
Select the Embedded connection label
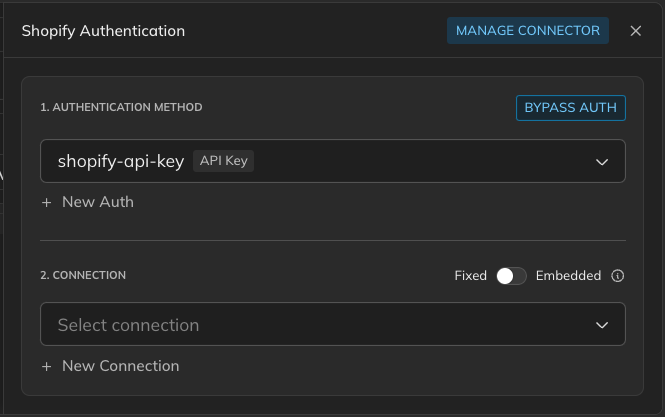(x=568, y=276)
